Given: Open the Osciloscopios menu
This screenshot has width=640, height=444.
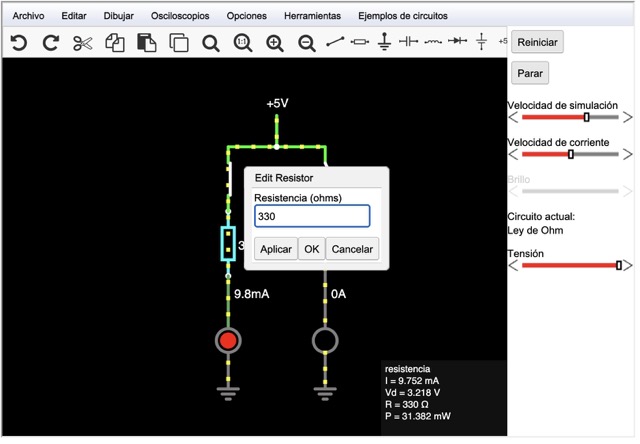Looking at the screenshot, I should pyautogui.click(x=180, y=16).
